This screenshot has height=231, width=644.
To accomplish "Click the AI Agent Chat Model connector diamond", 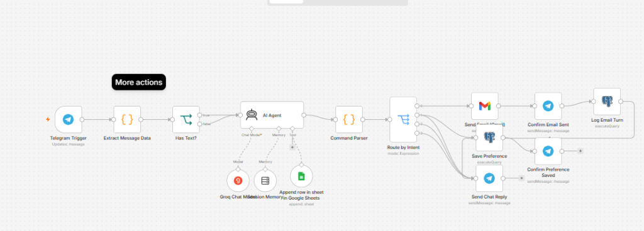I will tap(252, 129).
